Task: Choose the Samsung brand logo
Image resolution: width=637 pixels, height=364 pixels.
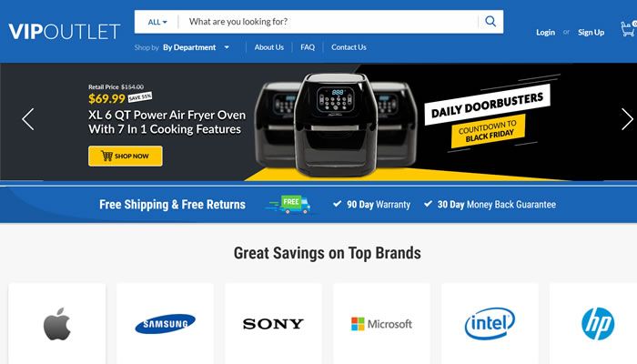Action: coord(165,324)
